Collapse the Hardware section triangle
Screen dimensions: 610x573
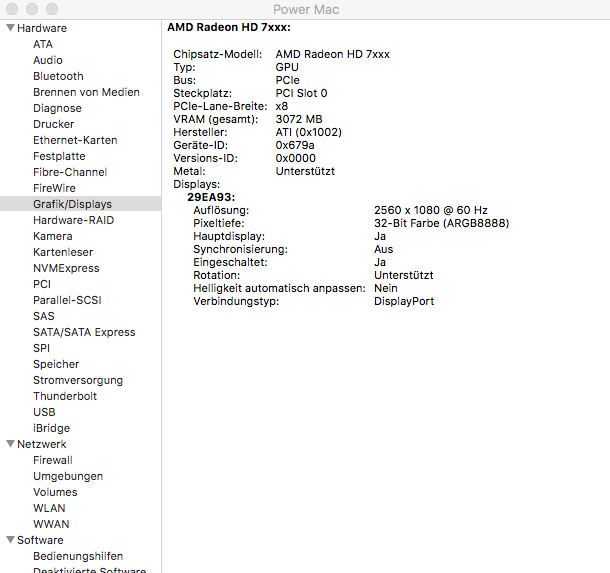click(11, 28)
